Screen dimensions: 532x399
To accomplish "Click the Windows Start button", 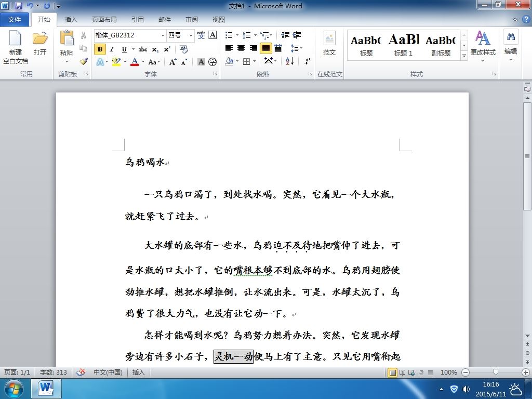I will 14,389.
